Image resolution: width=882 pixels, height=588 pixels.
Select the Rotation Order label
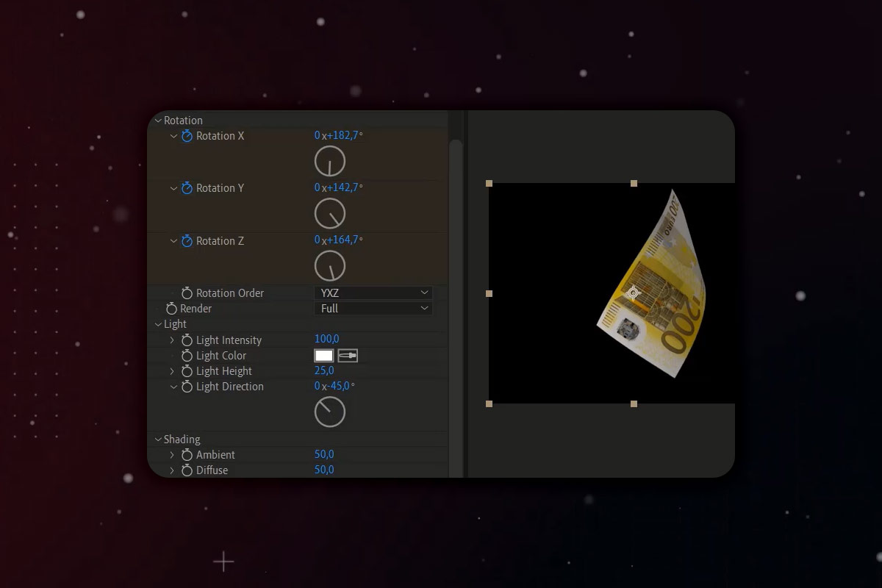tap(230, 293)
